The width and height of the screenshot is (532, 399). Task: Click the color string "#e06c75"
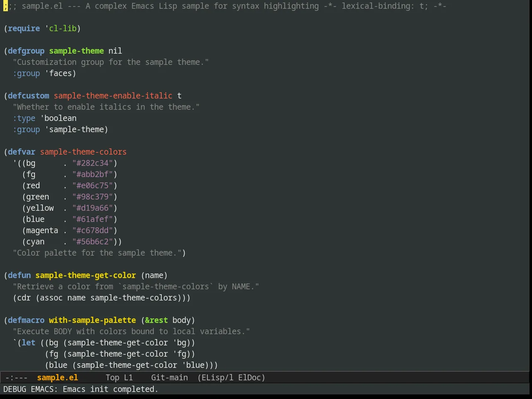(x=93, y=185)
